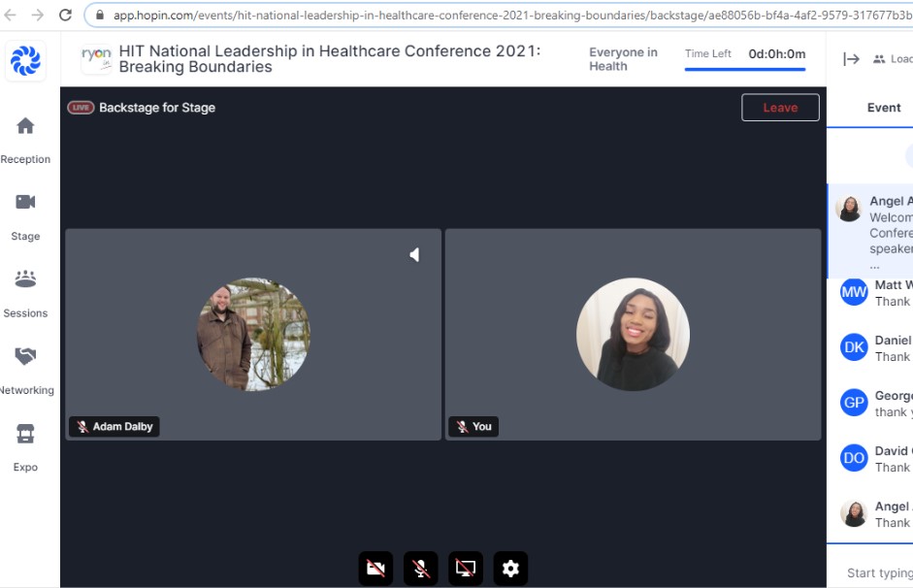Click Angel's avatar on the last chat message
This screenshot has width=913, height=588.
854,513
